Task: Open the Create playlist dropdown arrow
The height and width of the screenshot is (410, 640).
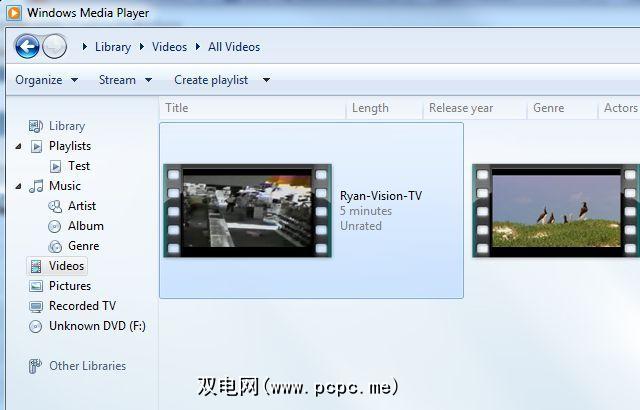Action: coord(266,80)
